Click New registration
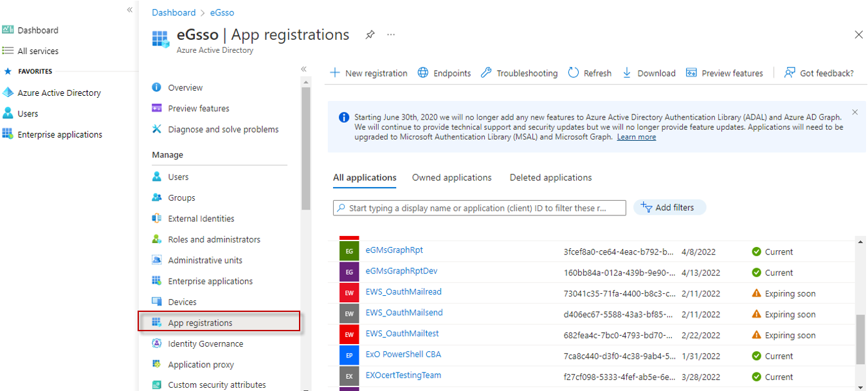 [368, 73]
